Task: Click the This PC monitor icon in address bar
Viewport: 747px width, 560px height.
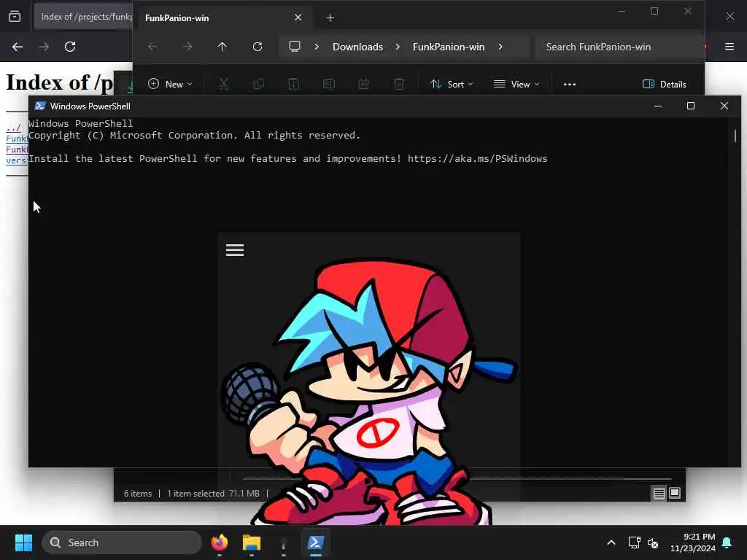Action: click(x=295, y=46)
